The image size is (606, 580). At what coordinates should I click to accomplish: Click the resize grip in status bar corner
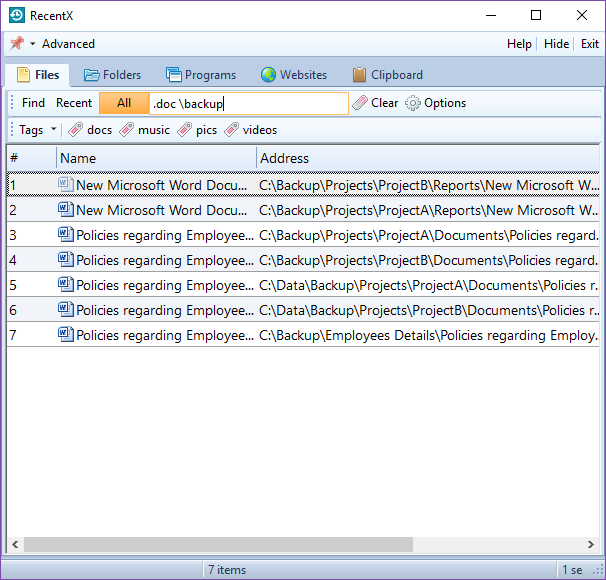(598, 570)
